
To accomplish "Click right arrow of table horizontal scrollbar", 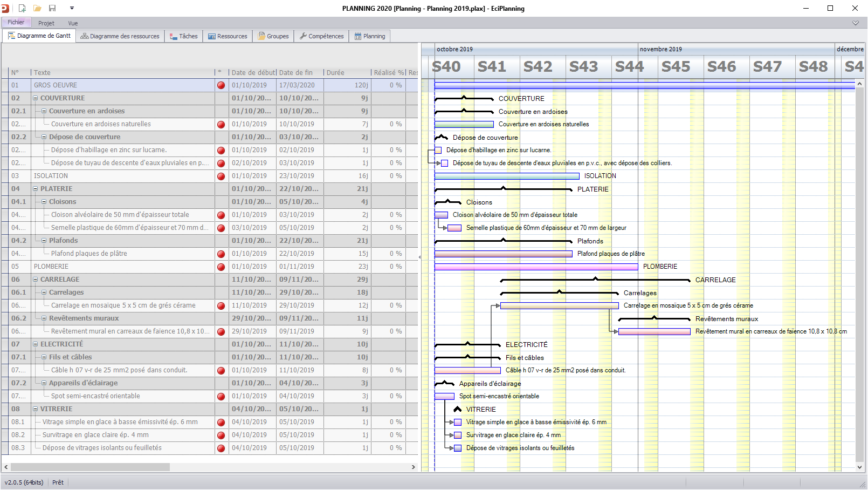I will [x=414, y=467].
